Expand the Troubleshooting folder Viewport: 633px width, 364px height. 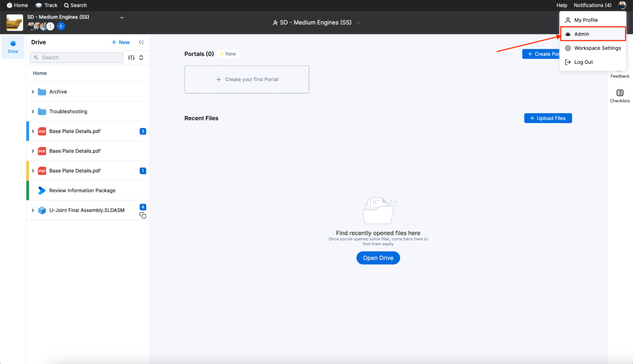tap(33, 111)
